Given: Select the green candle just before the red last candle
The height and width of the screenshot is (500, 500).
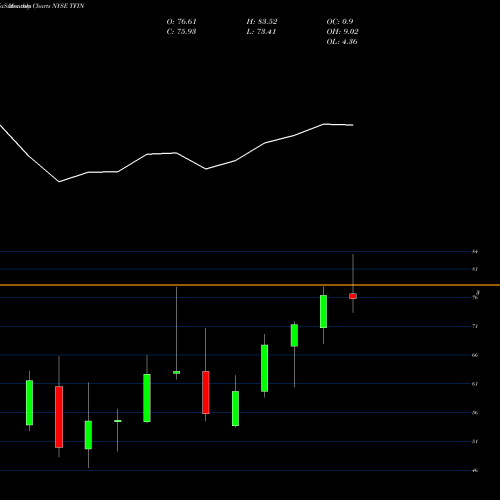Looking at the screenshot, I should tap(323, 311).
